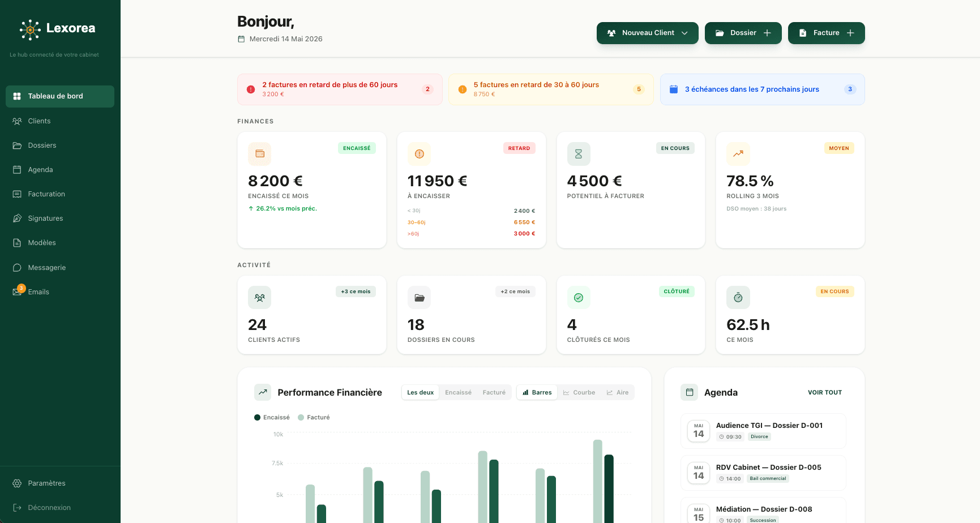Open the 3 échéances dans 7 jours alert

[x=763, y=89]
